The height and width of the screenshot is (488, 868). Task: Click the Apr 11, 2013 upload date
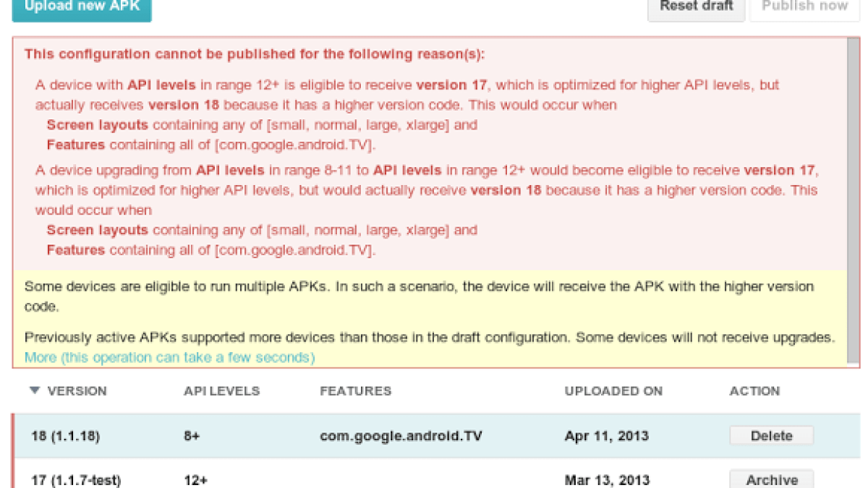click(x=606, y=436)
